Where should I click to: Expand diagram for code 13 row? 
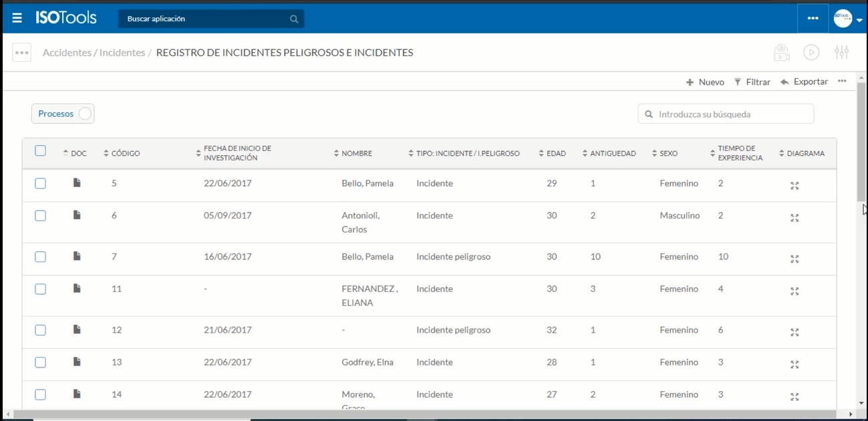[795, 364]
